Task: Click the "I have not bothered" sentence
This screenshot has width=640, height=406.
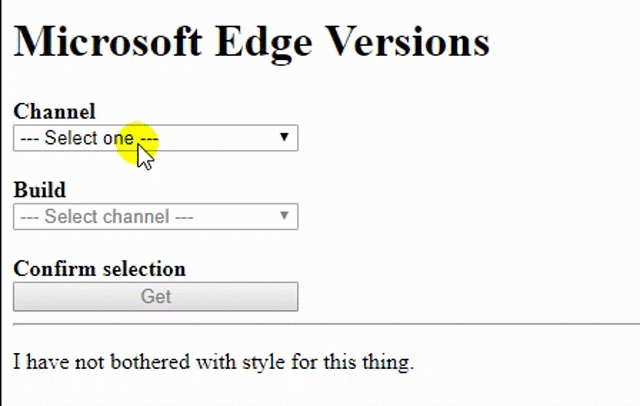Action: click(213, 362)
